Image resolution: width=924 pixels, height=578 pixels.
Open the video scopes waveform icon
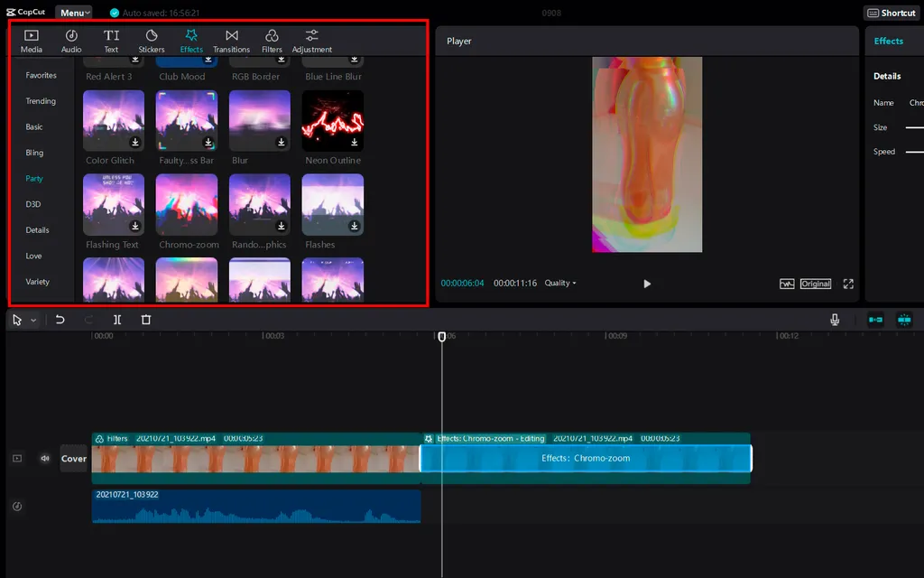point(787,284)
